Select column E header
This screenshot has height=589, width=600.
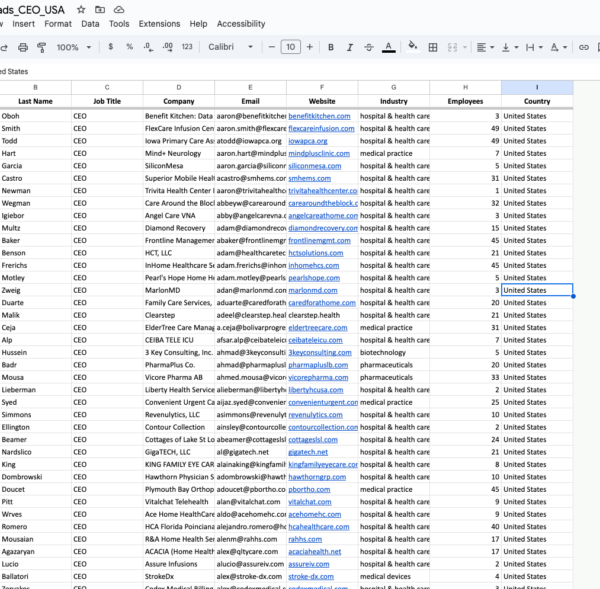click(x=250, y=88)
